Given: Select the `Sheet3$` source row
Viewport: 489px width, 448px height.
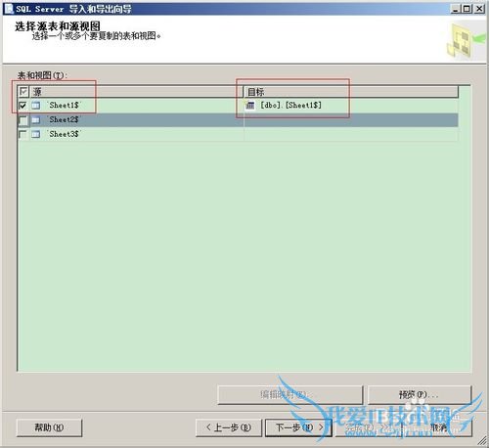Looking at the screenshot, I should pyautogui.click(x=238, y=134).
